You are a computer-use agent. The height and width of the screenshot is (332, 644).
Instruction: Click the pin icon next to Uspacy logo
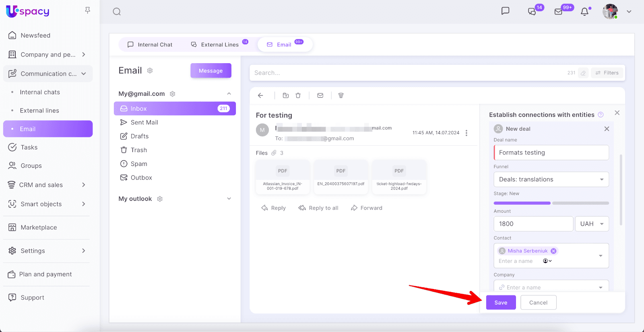pos(87,10)
